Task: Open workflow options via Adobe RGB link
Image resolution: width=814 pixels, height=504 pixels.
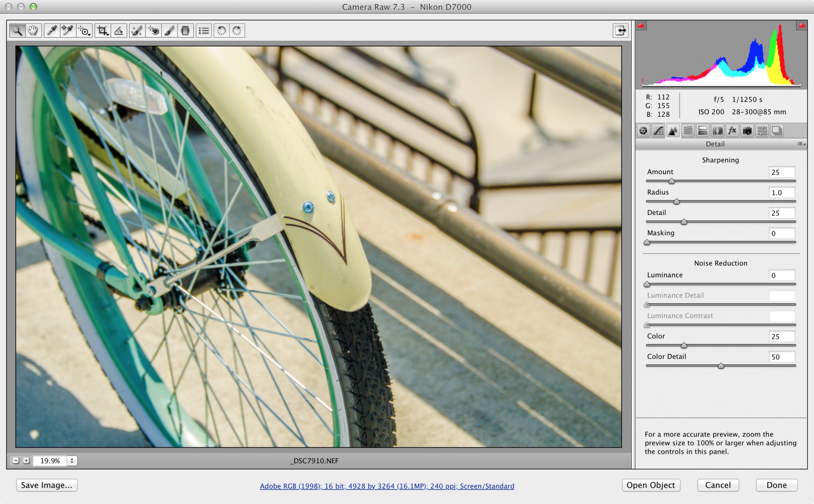Action: (387, 486)
